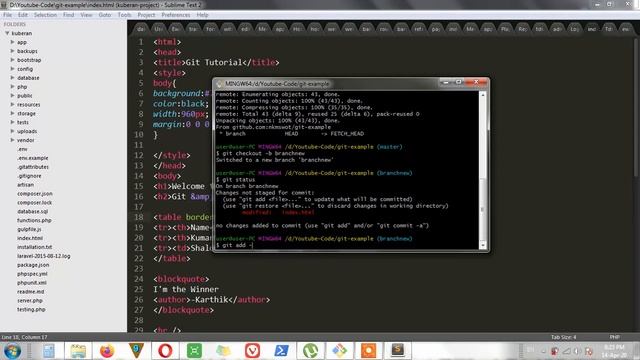Open the View menu
Screen dimensions: 640x360
[86, 15]
